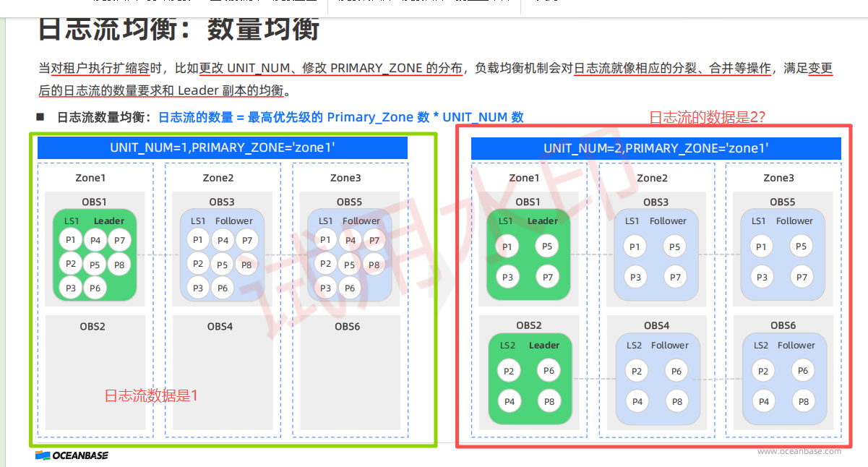The width and height of the screenshot is (868, 467).
Task: Click the empty OBS4 box under UNIT_NUM=1
Action: 220,376
